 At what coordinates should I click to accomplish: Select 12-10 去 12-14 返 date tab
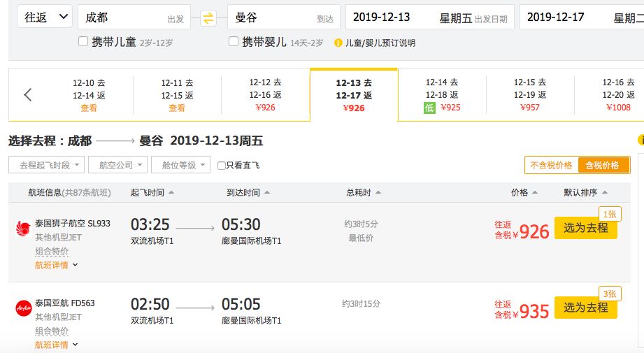coord(89,95)
